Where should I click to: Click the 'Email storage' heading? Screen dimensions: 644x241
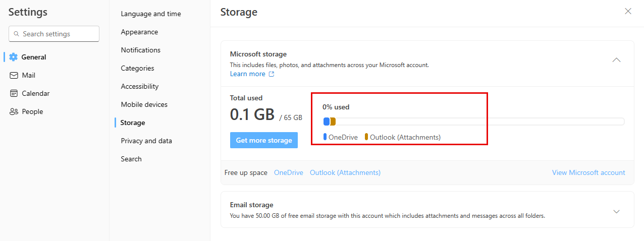pos(252,205)
